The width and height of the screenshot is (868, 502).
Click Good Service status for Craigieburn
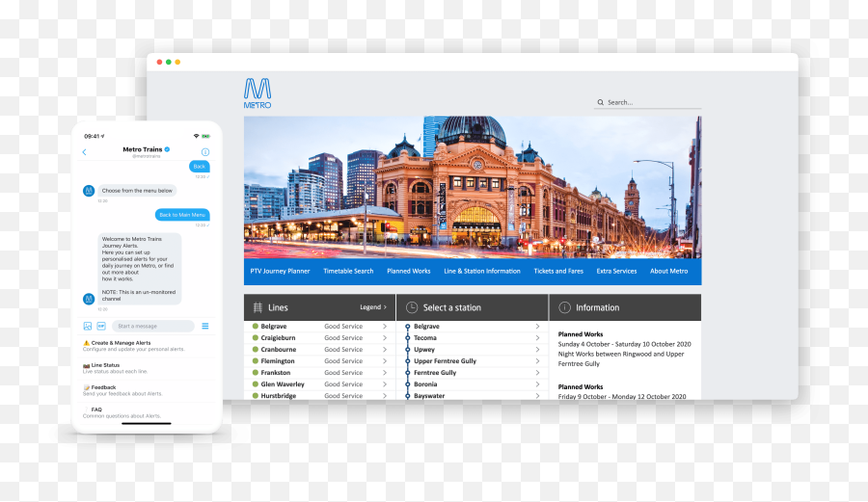343,338
